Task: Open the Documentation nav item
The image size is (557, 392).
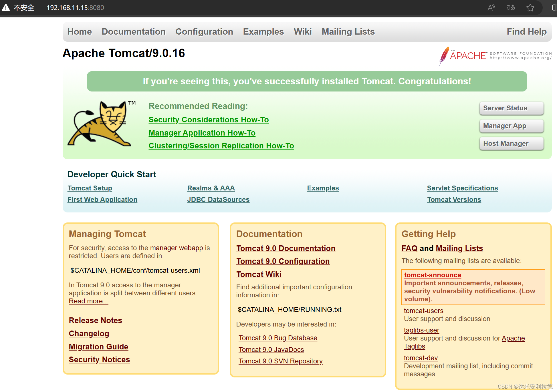Action: tap(134, 32)
